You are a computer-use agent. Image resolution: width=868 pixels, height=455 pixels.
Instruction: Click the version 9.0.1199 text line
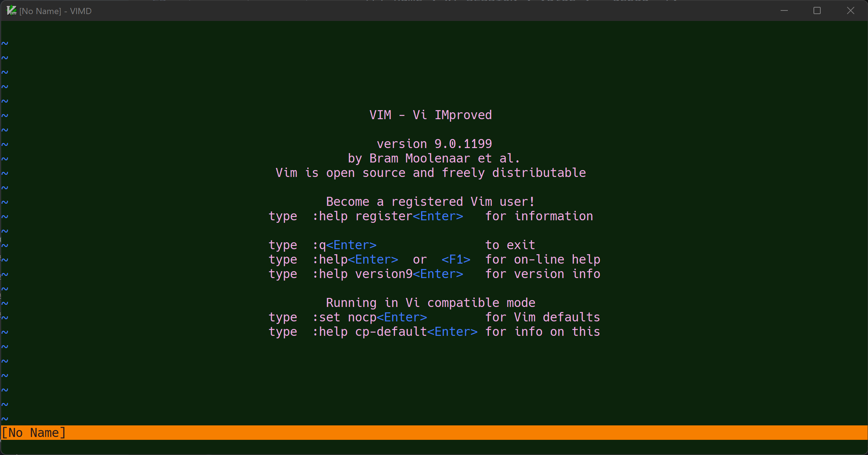(x=433, y=143)
